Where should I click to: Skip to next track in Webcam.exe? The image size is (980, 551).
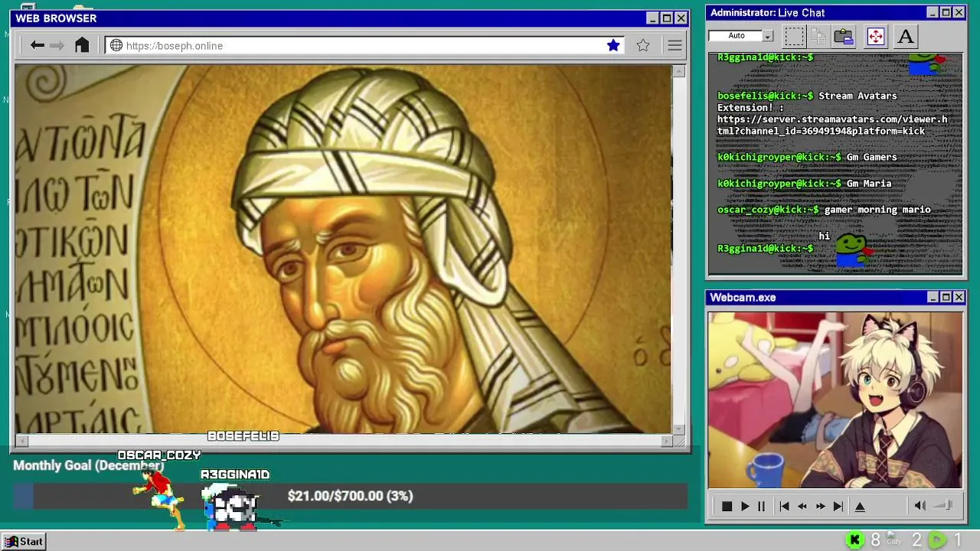coord(838,506)
